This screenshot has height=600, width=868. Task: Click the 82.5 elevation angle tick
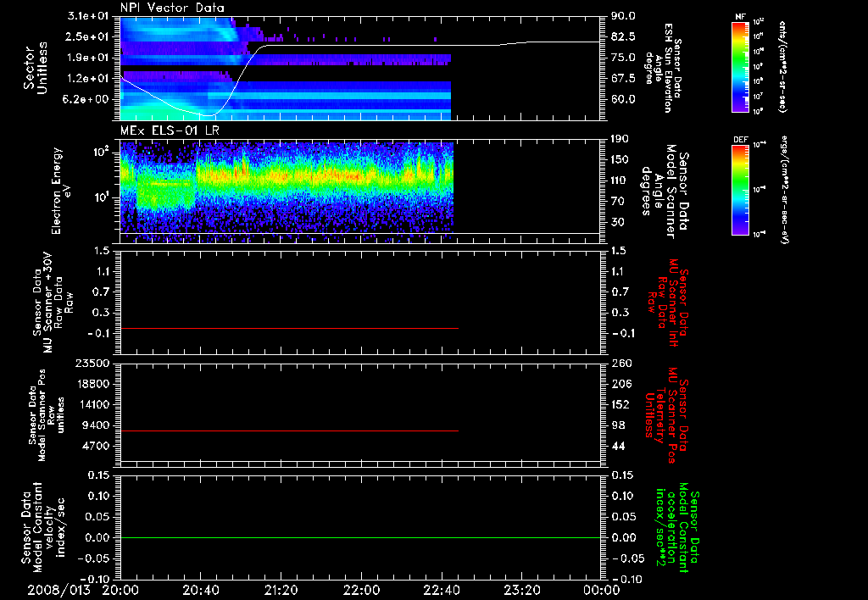click(x=623, y=36)
